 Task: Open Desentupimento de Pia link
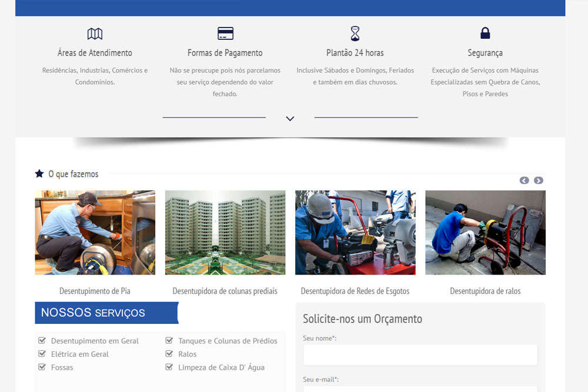point(95,291)
